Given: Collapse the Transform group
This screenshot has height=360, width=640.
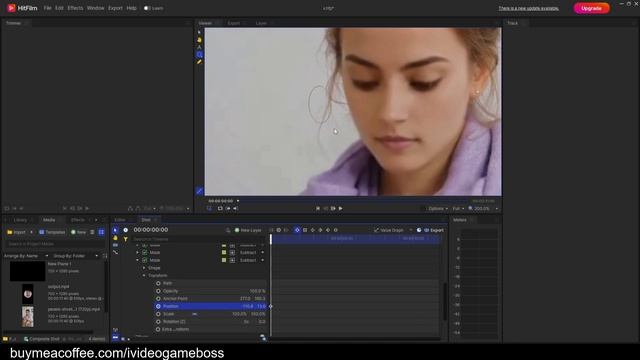Looking at the screenshot, I should point(144,276).
